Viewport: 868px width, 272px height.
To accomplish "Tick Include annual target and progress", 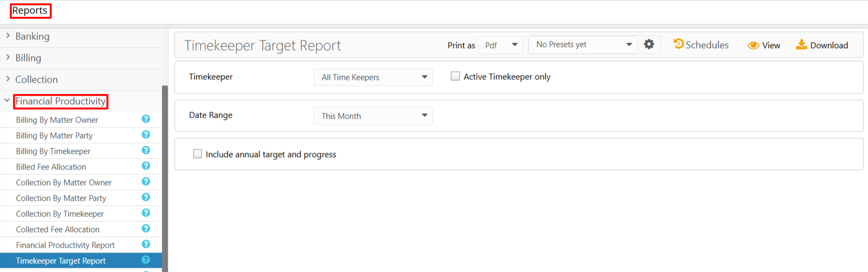I will pyautogui.click(x=198, y=154).
